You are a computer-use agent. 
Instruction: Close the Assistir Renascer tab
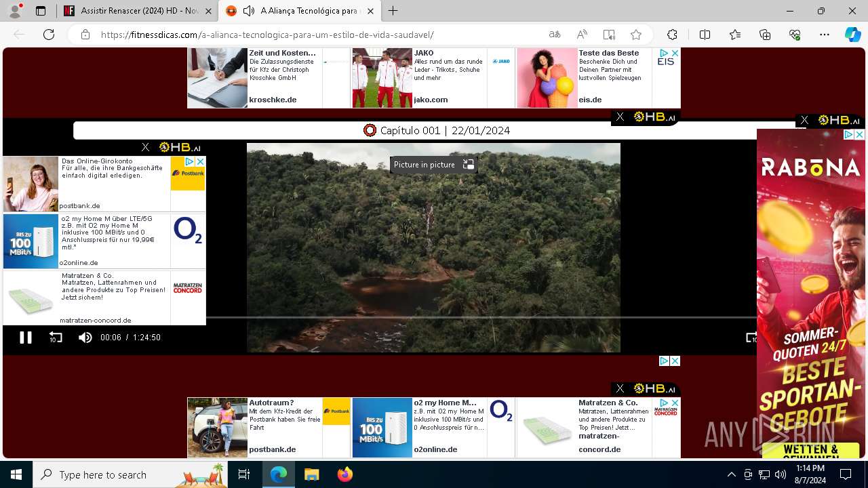tap(208, 11)
